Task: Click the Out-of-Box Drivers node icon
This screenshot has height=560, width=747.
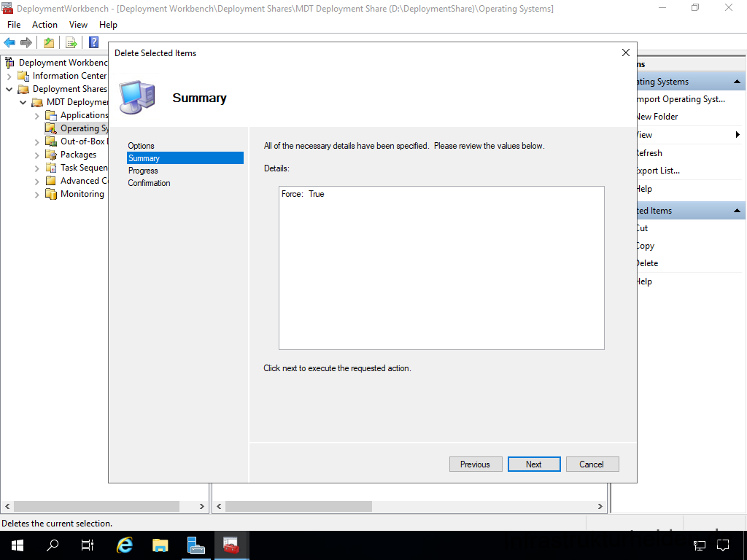Action: coord(50,141)
